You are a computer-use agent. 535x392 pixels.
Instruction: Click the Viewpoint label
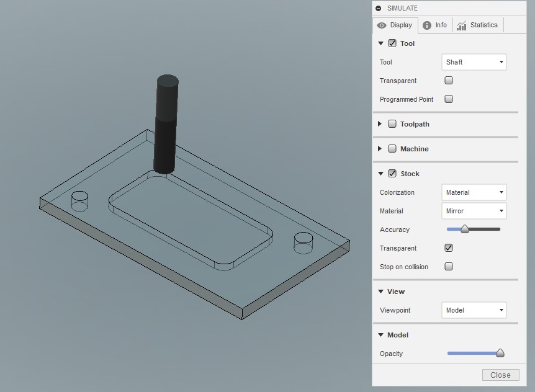[x=395, y=311]
